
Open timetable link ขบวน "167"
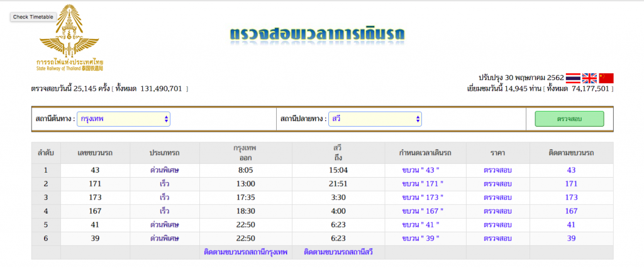(x=423, y=211)
